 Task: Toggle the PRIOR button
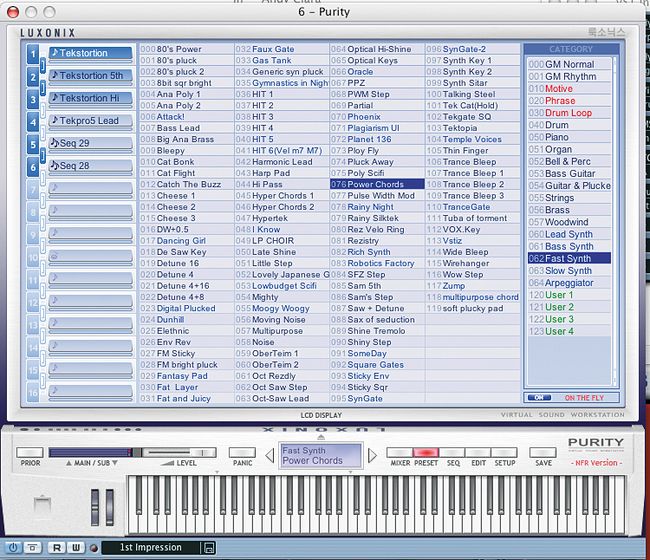click(x=30, y=452)
